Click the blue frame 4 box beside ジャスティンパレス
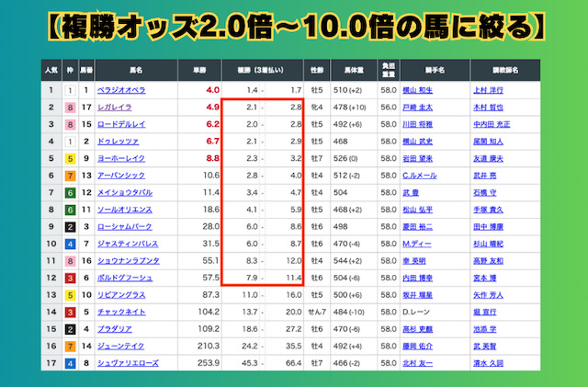This screenshot has height=387, width=588. [x=68, y=244]
